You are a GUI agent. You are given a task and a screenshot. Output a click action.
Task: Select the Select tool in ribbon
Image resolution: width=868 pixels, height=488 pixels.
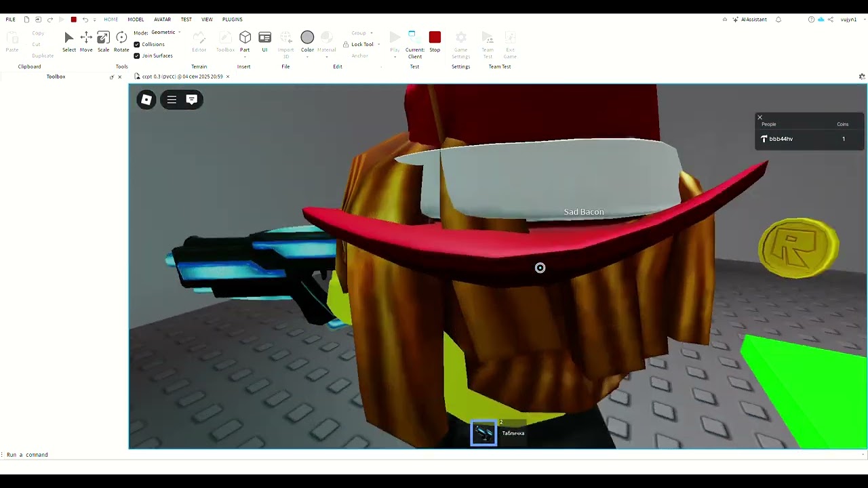(69, 41)
